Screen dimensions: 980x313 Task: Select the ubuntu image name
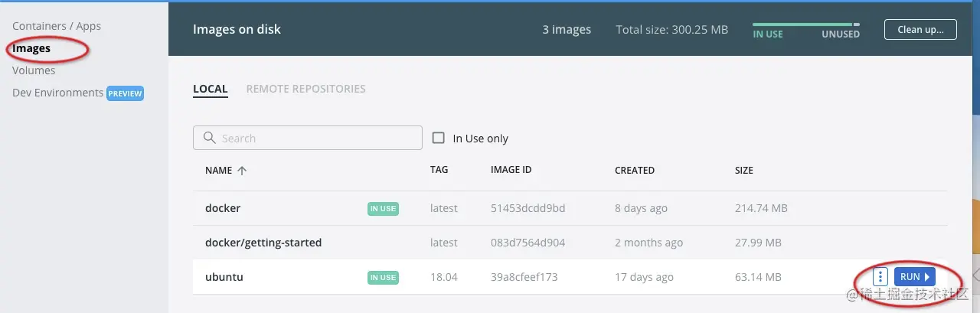pos(224,277)
